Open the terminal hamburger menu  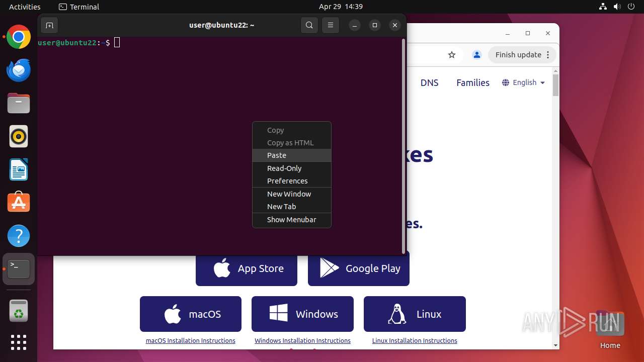(330, 25)
